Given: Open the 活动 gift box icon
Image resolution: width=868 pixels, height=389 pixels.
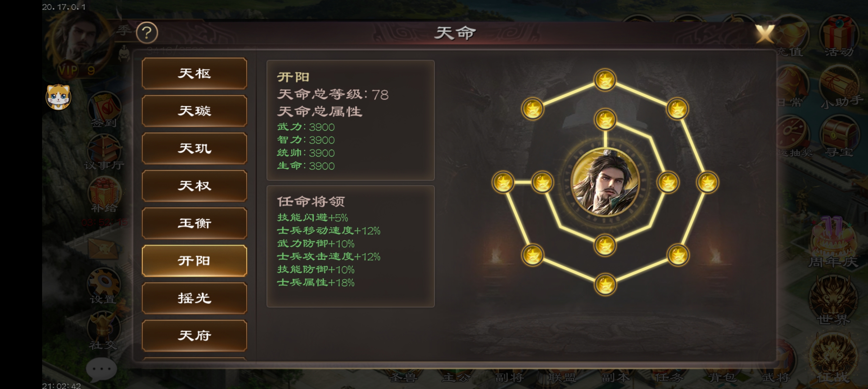Looking at the screenshot, I should 839,36.
